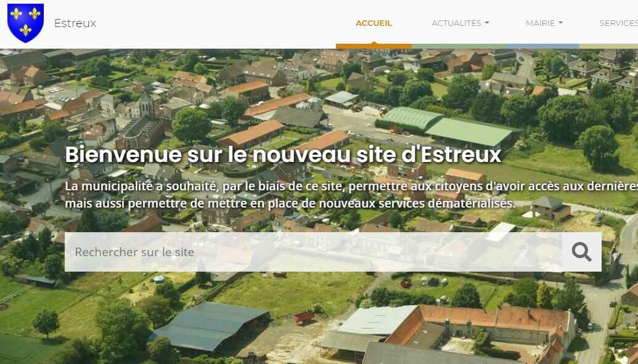Click the 'Bienvenue sur le nouveau site d'Estreux' heading
This screenshot has width=638, height=364.
point(283,154)
